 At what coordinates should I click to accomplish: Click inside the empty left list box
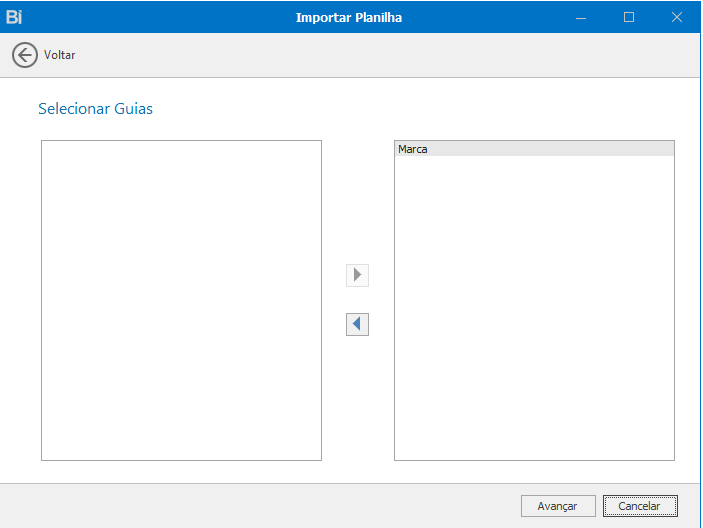[181, 300]
